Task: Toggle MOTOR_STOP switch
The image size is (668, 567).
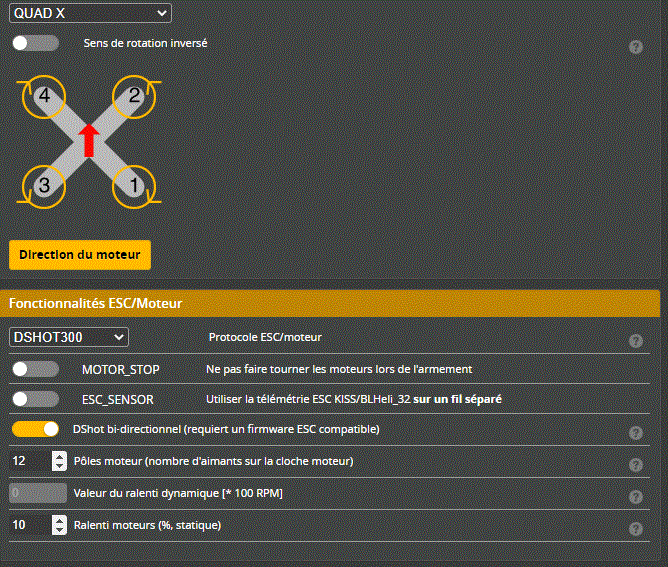Action: 35,369
